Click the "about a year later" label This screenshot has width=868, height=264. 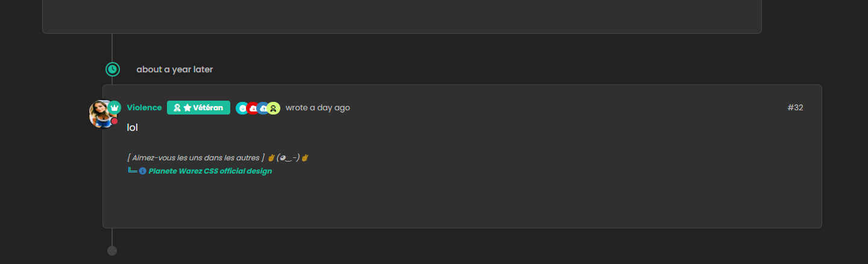click(174, 69)
